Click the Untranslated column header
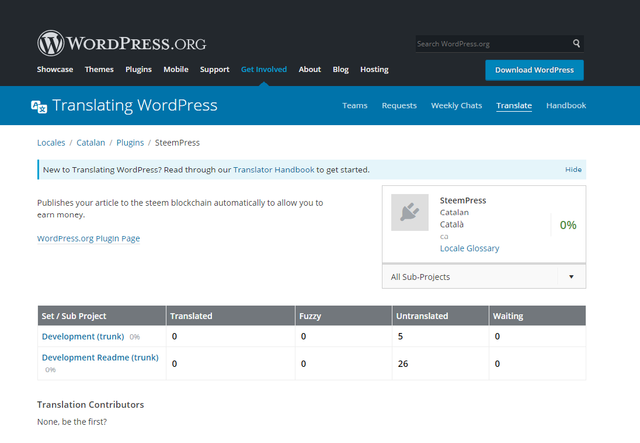 (x=440, y=316)
